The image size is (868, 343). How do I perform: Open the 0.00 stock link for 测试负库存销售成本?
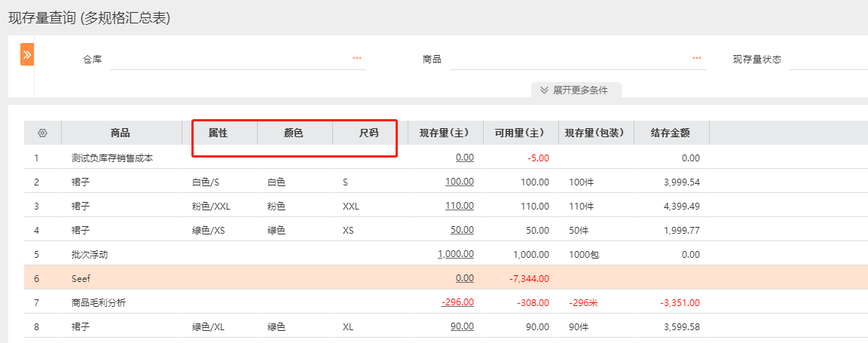point(464,158)
